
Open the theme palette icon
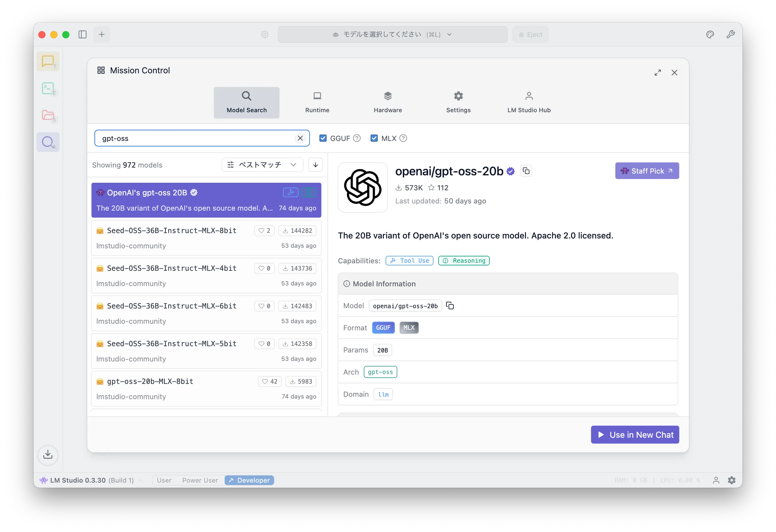point(710,34)
